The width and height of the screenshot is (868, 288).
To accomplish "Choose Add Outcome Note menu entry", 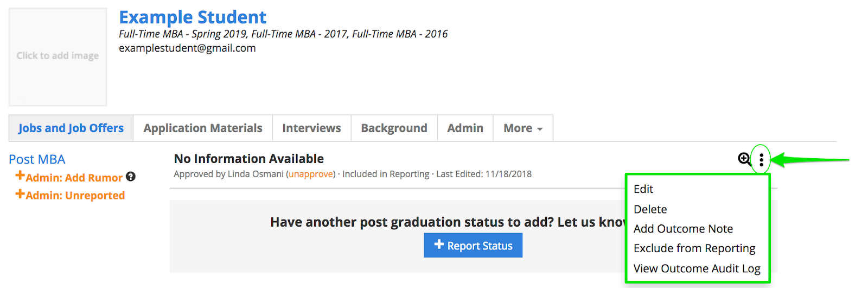I will 683,229.
